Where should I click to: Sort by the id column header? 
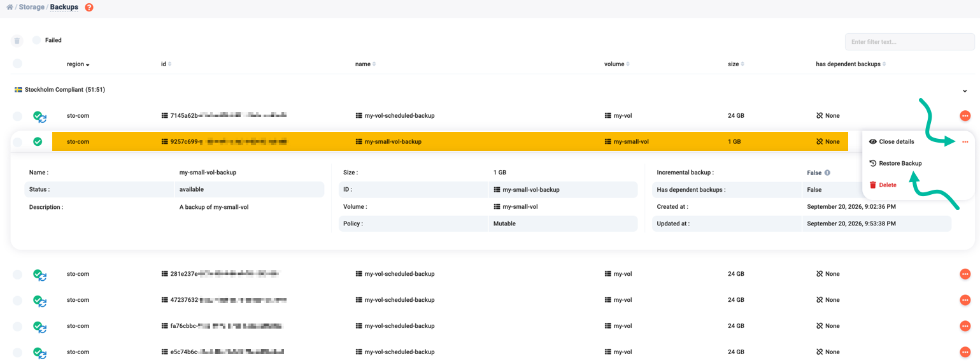166,64
